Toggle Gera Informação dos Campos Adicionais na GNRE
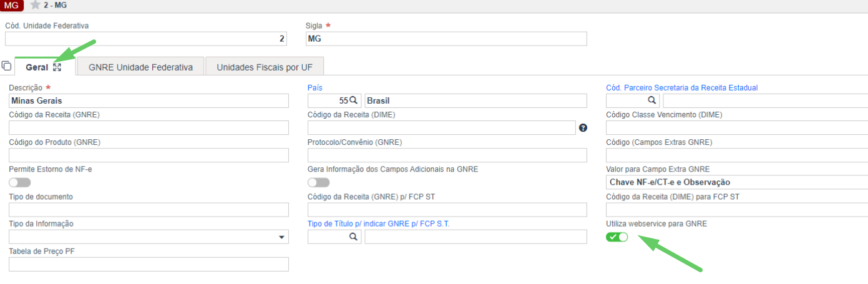 click(318, 182)
